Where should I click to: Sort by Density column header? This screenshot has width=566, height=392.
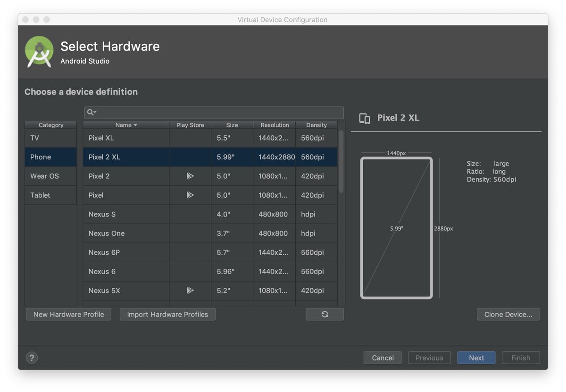coord(316,125)
